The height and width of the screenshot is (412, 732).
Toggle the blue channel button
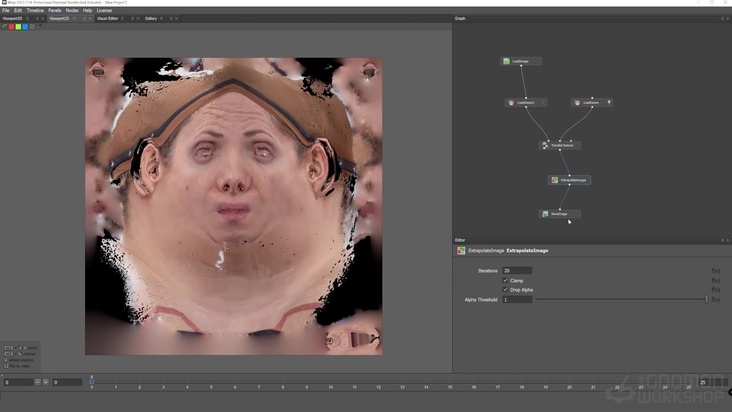tap(25, 27)
